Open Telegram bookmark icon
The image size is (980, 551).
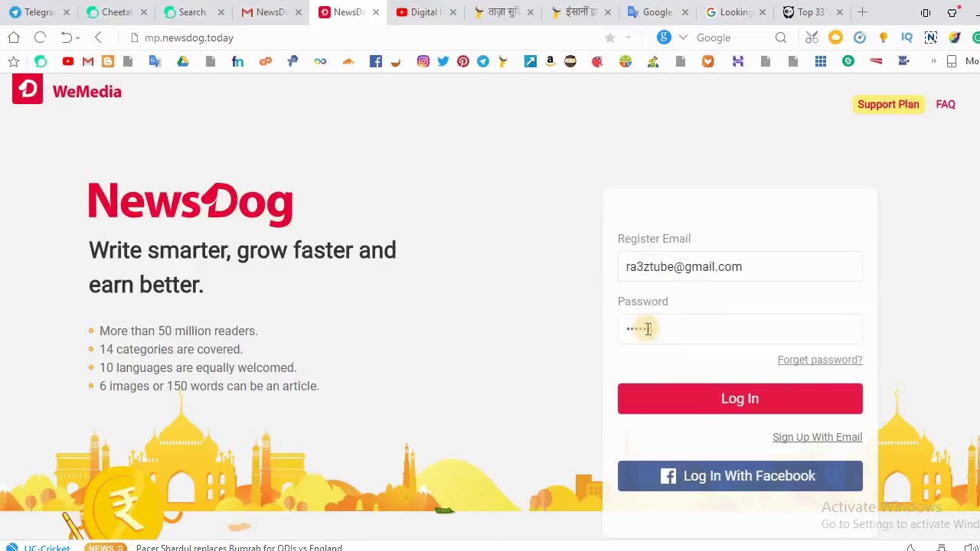point(483,61)
